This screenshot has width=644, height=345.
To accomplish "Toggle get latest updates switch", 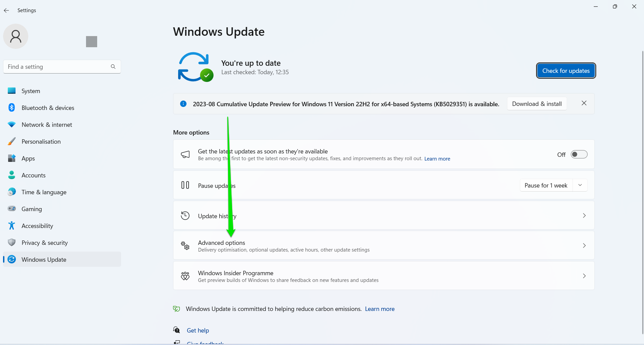I will click(579, 154).
